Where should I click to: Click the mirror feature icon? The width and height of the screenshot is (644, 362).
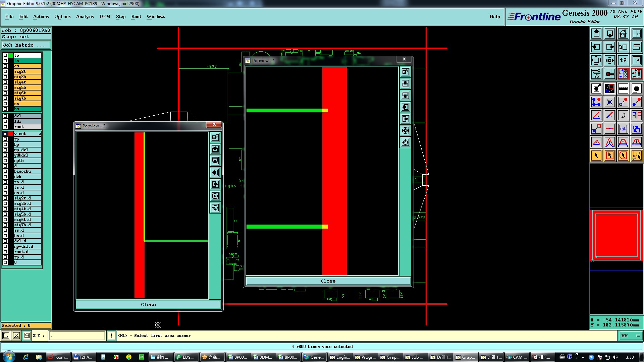pyautogui.click(x=636, y=115)
